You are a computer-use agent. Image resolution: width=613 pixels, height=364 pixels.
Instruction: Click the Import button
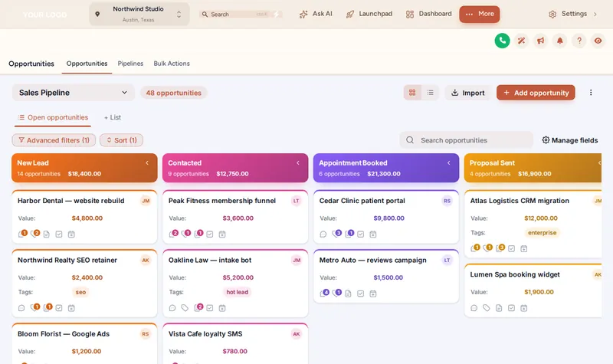pyautogui.click(x=467, y=93)
